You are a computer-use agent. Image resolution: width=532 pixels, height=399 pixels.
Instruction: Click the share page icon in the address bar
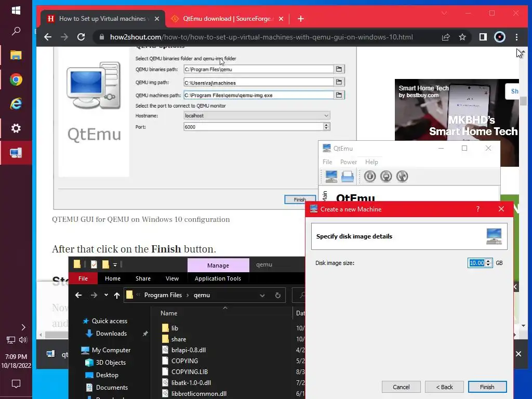(x=446, y=37)
